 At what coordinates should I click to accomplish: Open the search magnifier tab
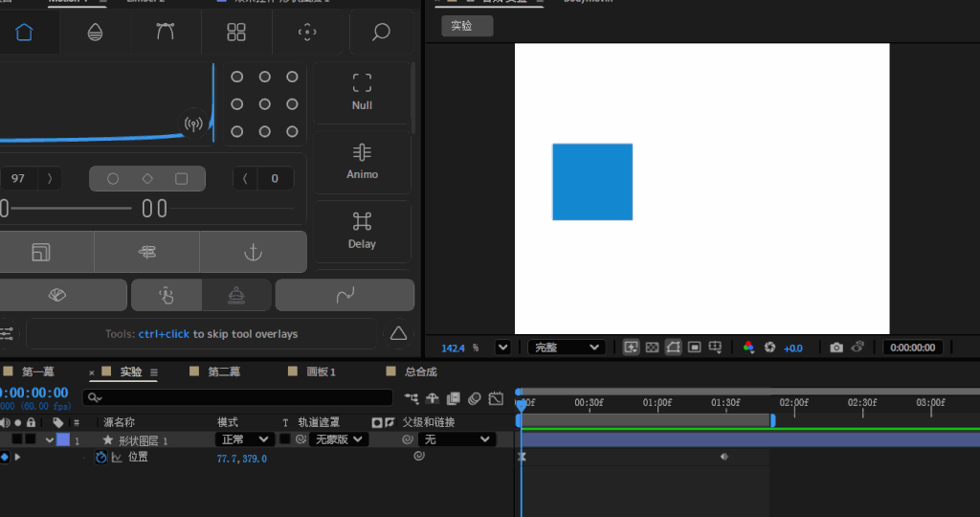coord(381,32)
